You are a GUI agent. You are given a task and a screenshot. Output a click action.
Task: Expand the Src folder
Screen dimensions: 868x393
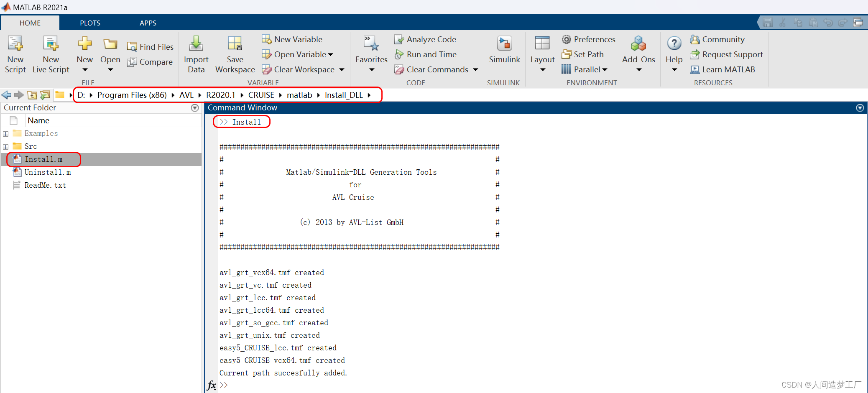pos(5,147)
